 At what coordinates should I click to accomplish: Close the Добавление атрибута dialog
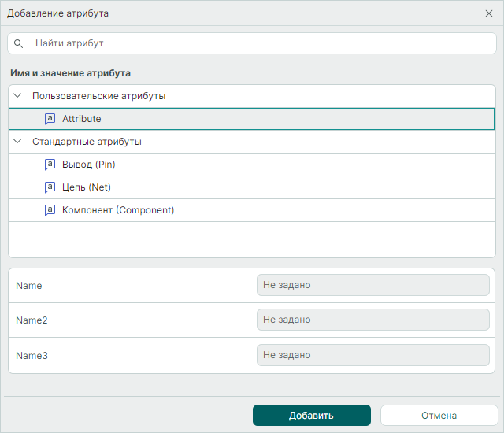click(x=489, y=13)
